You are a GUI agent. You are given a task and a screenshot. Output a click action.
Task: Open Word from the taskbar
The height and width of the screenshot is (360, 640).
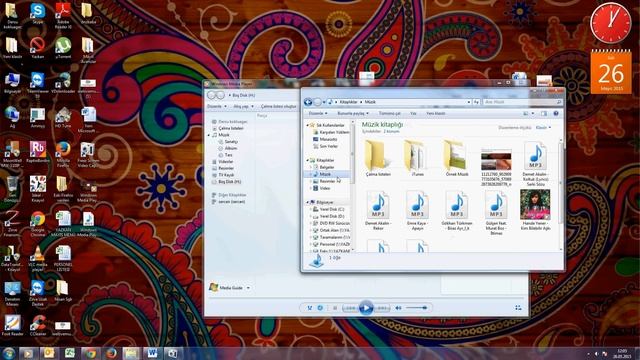(x=152, y=353)
